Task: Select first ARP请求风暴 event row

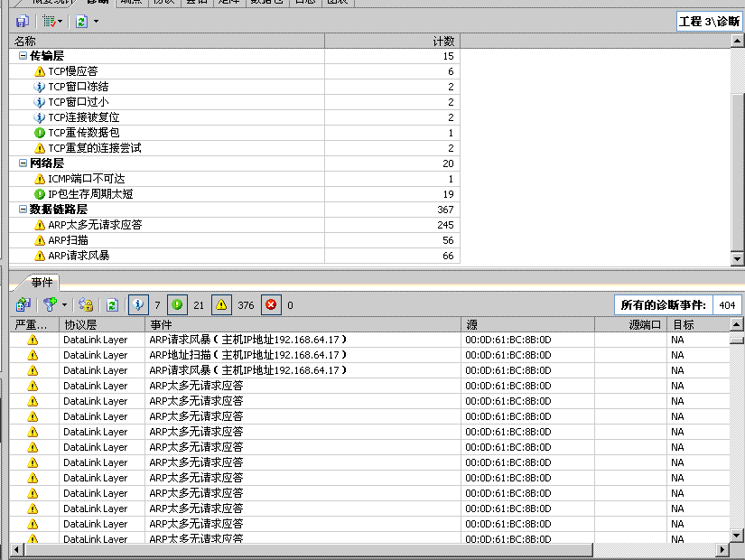Action: click(x=369, y=340)
